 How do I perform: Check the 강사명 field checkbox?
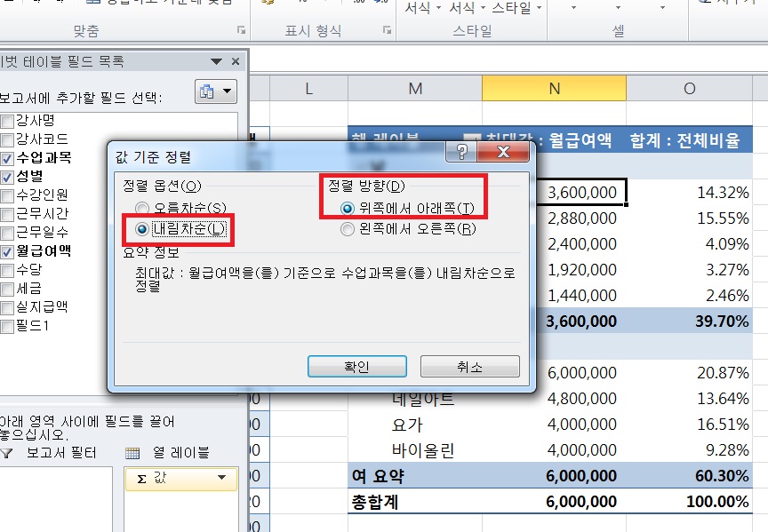coord(7,121)
